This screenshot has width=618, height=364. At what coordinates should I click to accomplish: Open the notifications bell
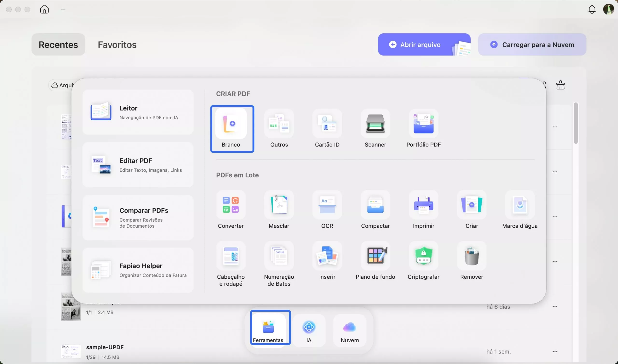tap(592, 10)
